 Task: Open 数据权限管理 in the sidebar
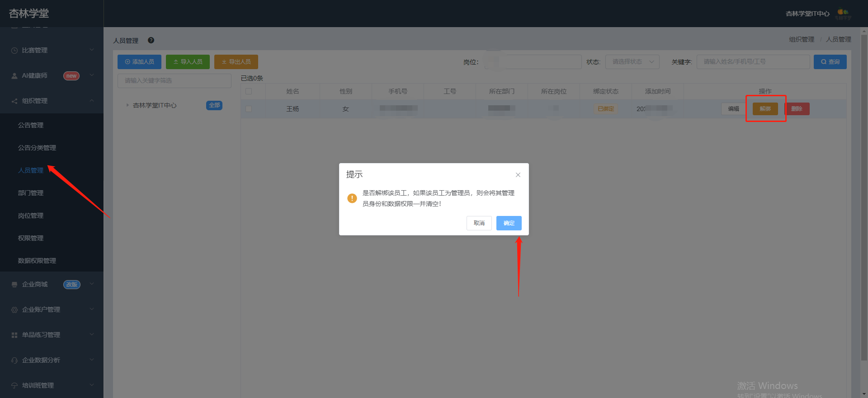[37, 261]
